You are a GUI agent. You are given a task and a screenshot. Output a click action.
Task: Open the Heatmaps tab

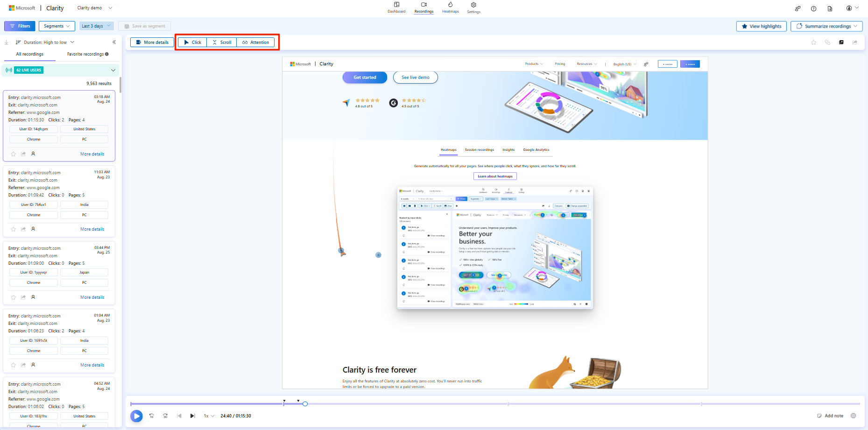click(451, 8)
